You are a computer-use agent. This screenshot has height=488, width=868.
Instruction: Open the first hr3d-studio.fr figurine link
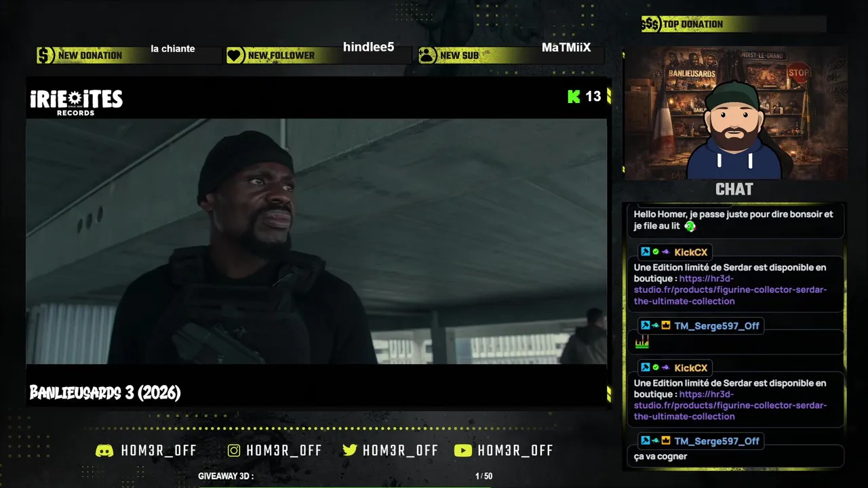730,290
